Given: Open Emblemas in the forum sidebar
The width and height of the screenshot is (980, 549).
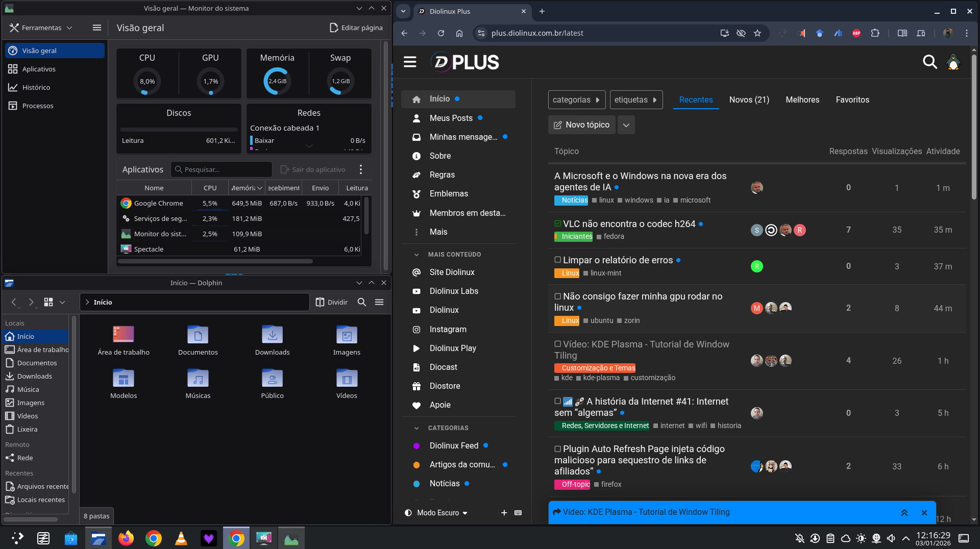Looking at the screenshot, I should pyautogui.click(x=448, y=193).
